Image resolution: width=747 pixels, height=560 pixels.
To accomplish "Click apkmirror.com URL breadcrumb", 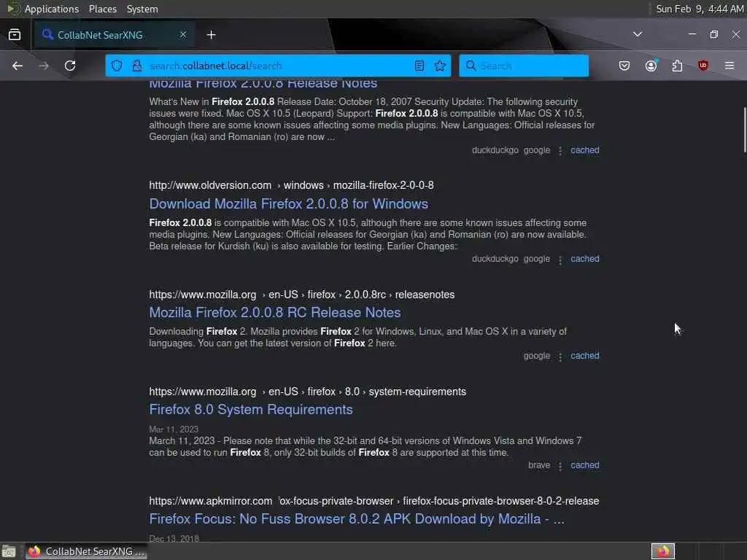I will pyautogui.click(x=374, y=501).
